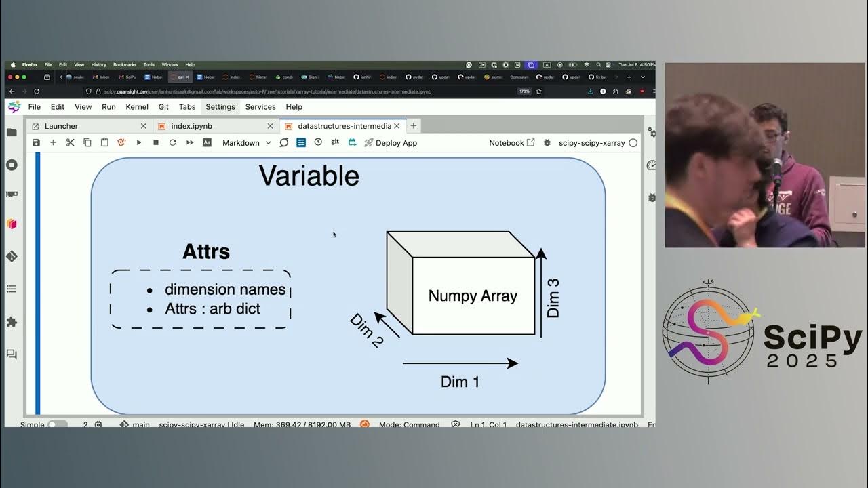868x488 pixels.
Task: Click the blue lines toolbar icon
Action: tap(301, 142)
